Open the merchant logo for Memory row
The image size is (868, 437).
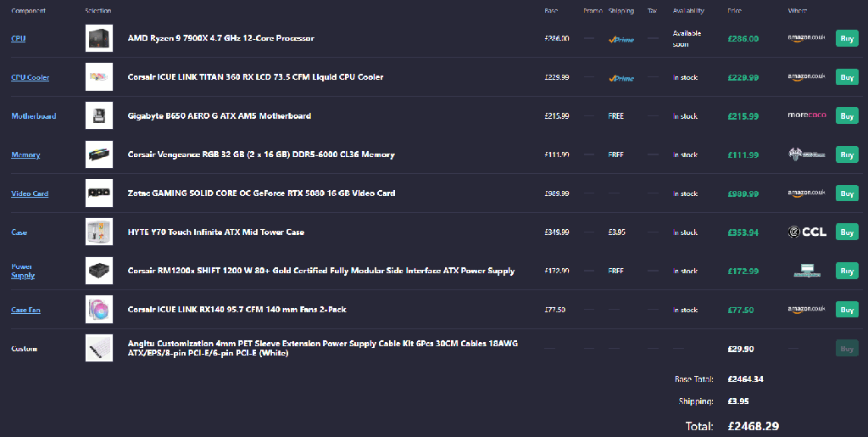pyautogui.click(x=807, y=154)
